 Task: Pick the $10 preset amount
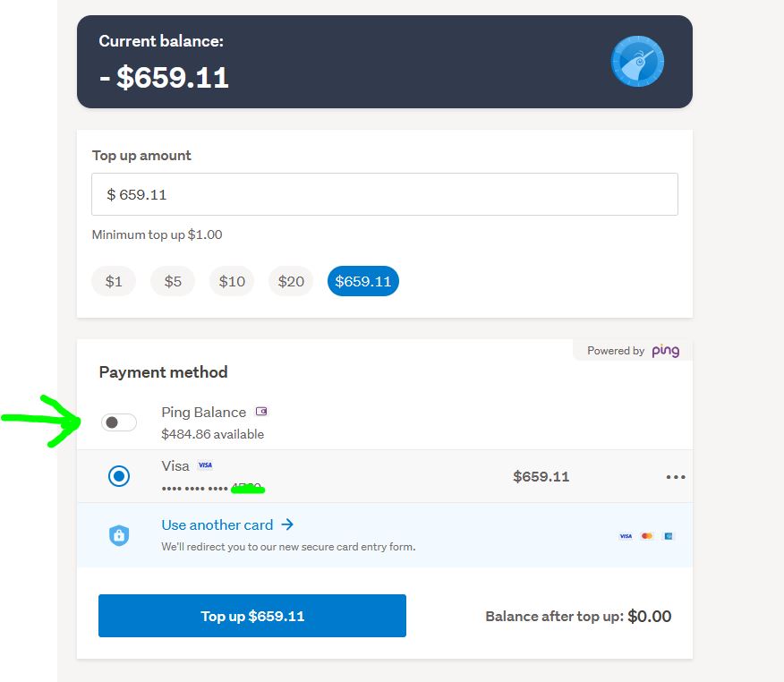[232, 281]
